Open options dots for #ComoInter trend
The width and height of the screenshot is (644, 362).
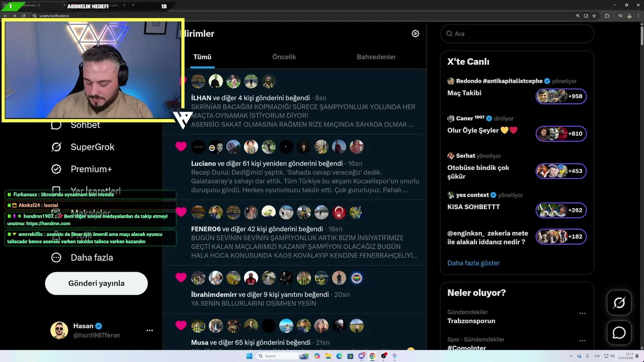(582, 340)
